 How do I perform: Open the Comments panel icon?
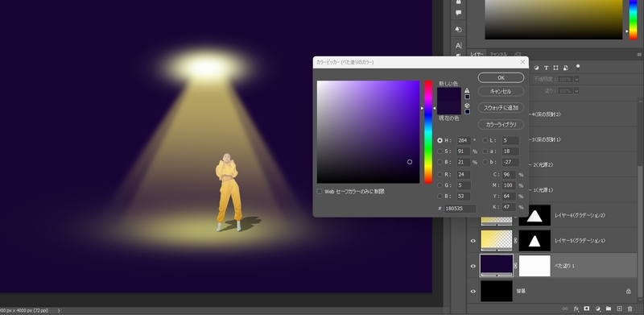pos(459,13)
